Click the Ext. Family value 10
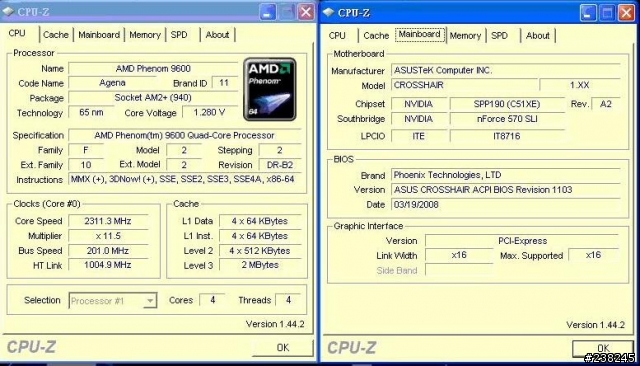 tap(86, 165)
